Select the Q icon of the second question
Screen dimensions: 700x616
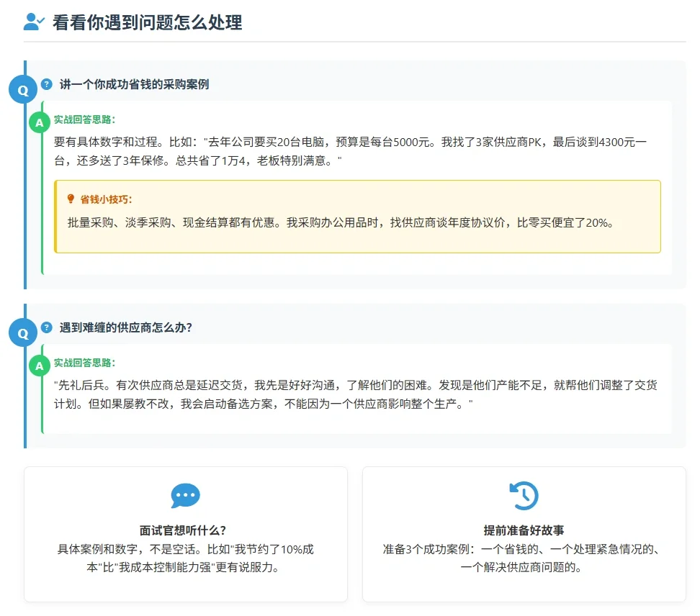click(24, 332)
